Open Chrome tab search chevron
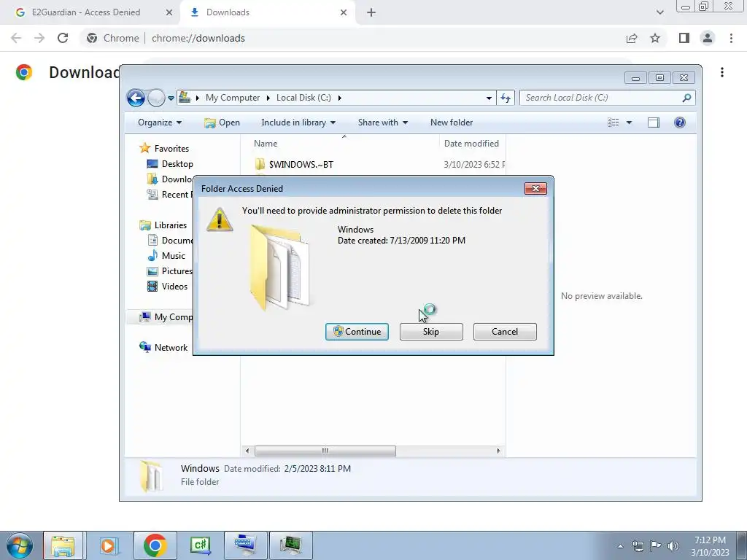Screen dimensions: 747x560 click(659, 12)
